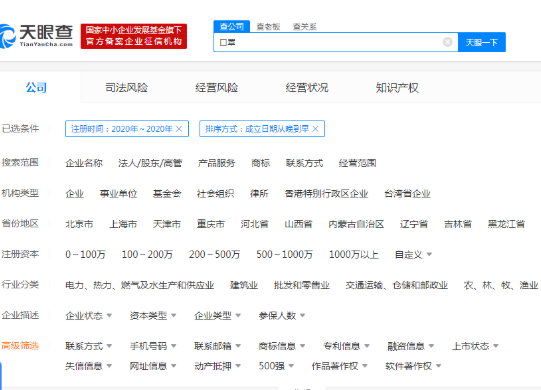
Task: Filter search scope by 法人/股东/高管
Action: tap(150, 163)
